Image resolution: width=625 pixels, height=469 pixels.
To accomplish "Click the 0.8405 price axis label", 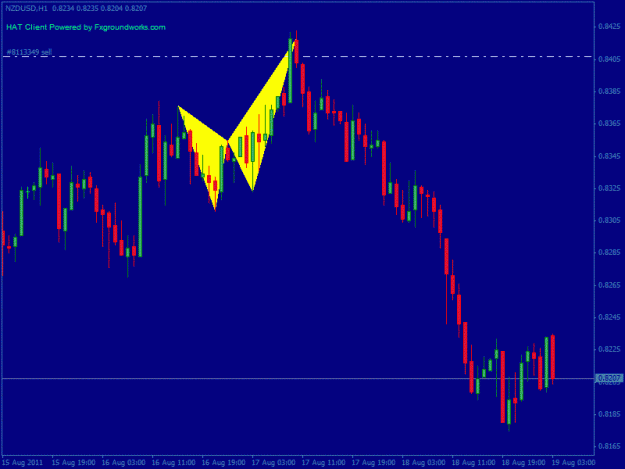I will 609,59.
